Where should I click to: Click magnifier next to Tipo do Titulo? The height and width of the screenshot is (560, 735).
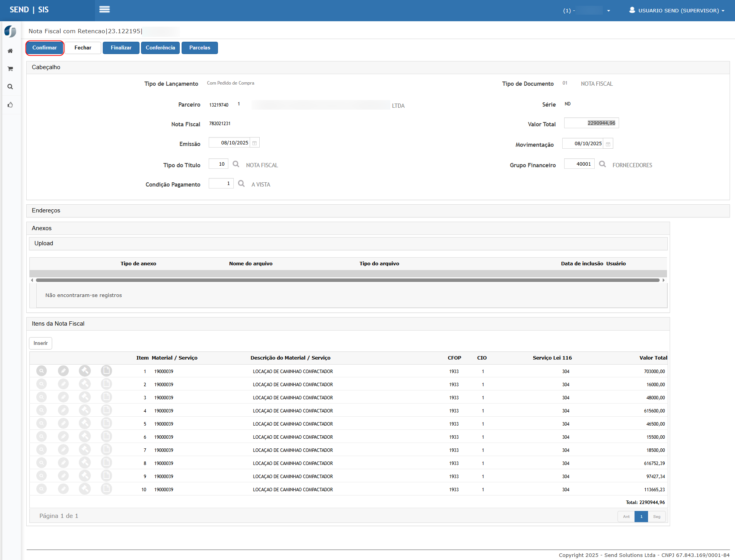click(x=236, y=164)
